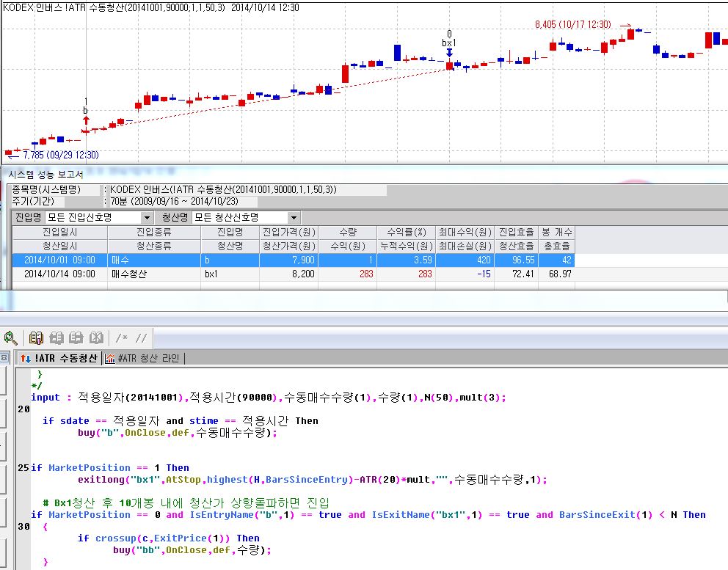Click the 최대수익(원) column header
The image size is (728, 570).
click(x=465, y=232)
